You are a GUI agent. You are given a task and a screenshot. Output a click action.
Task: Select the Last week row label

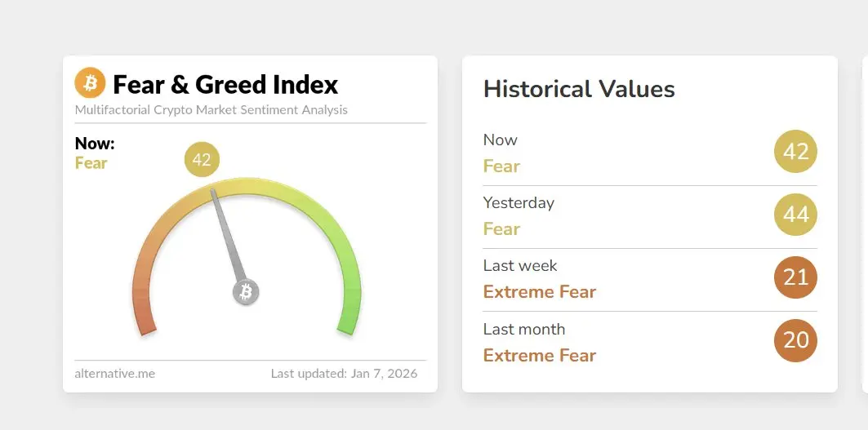pyautogui.click(x=520, y=266)
